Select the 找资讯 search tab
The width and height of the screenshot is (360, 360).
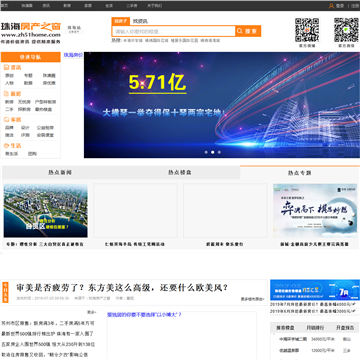(x=140, y=21)
